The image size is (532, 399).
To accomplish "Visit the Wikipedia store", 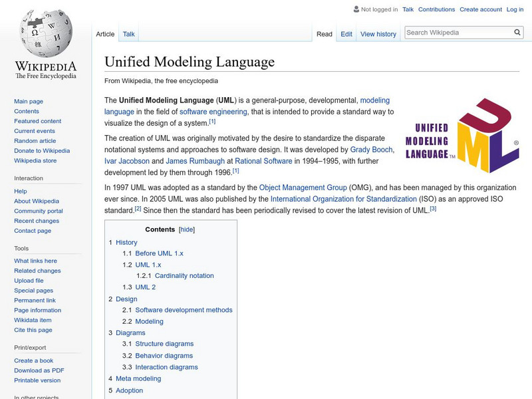I will (x=35, y=160).
